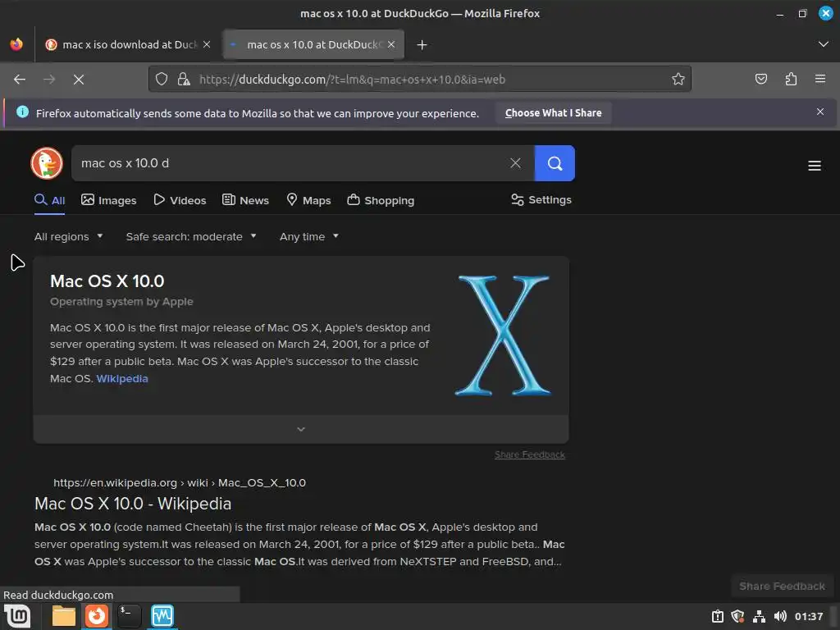This screenshot has height=630, width=840.
Task: Click the Choose What I Share button
Action: click(553, 113)
